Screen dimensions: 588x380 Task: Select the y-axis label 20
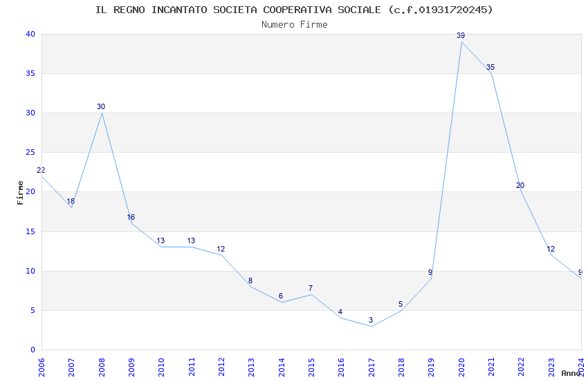click(30, 191)
